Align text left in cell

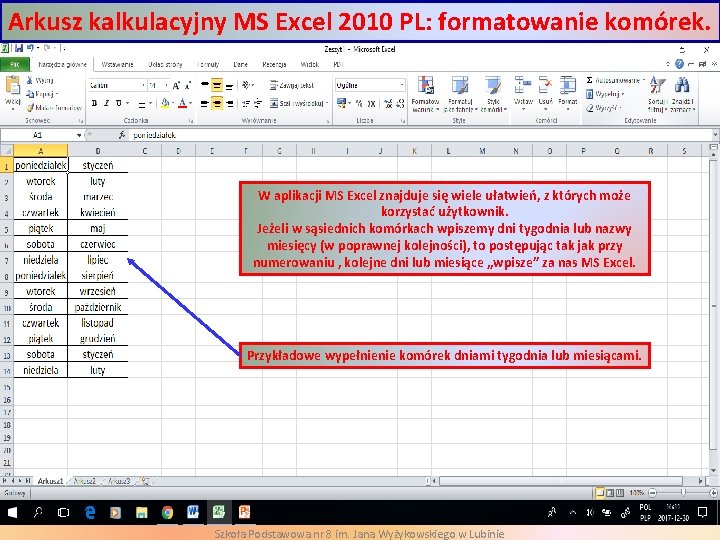205,104
